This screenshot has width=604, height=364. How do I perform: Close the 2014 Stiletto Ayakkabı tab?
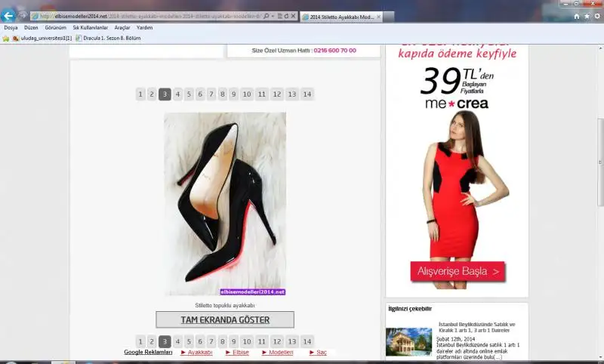coord(379,17)
